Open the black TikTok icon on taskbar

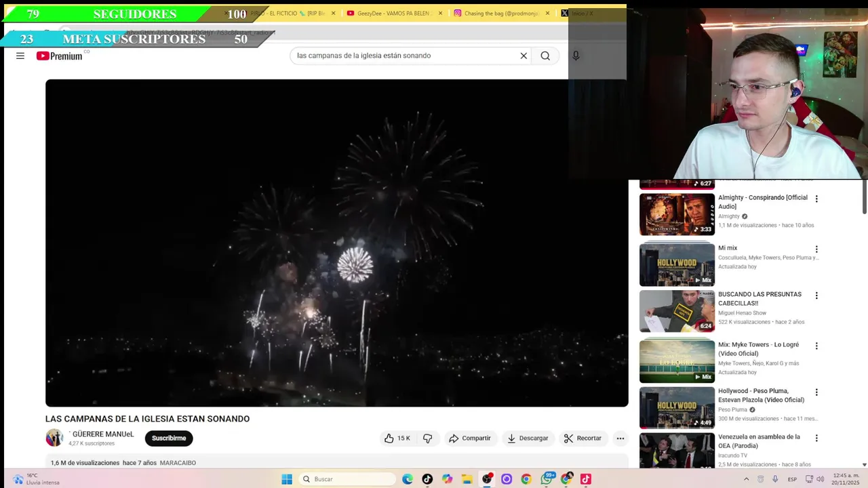[x=427, y=479]
